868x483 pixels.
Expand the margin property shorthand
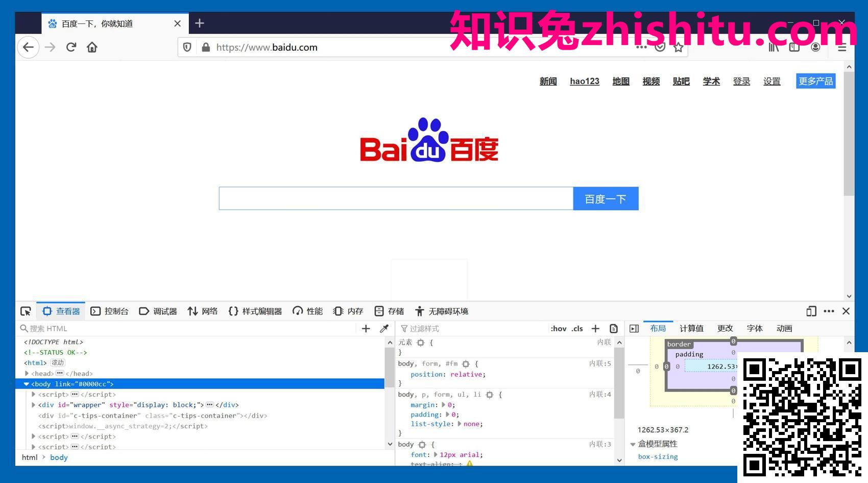click(x=443, y=405)
